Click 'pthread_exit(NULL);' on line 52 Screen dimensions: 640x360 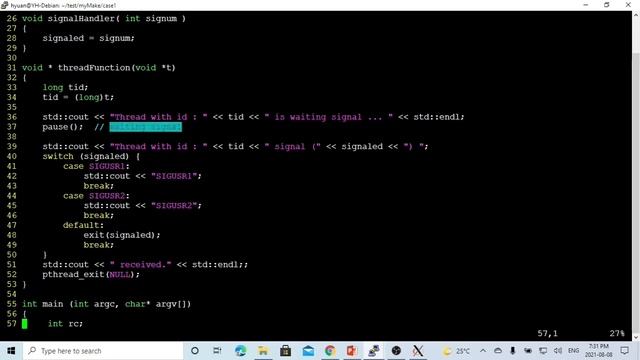(91, 275)
